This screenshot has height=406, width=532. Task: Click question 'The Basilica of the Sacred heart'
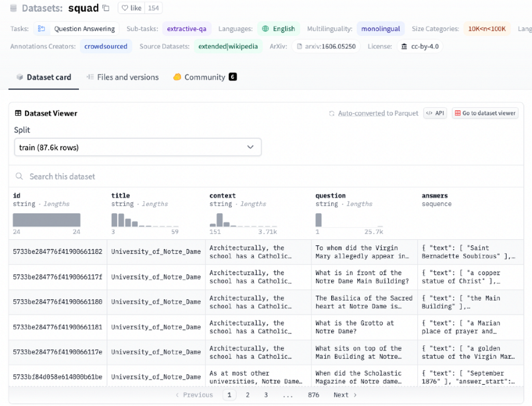tap(364, 302)
